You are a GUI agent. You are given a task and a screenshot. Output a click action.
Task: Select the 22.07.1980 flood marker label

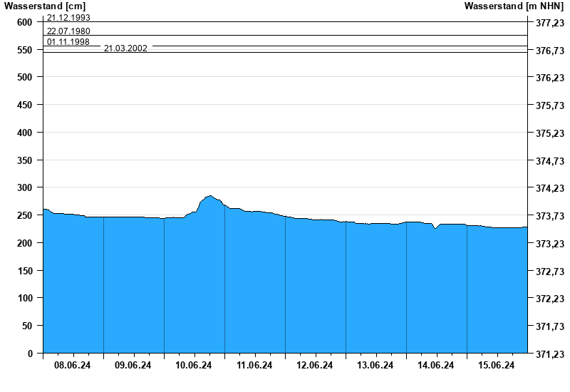tap(68, 31)
